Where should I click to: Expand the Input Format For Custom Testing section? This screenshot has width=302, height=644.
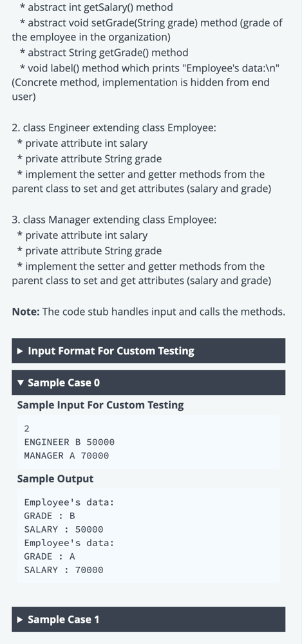tap(148, 351)
